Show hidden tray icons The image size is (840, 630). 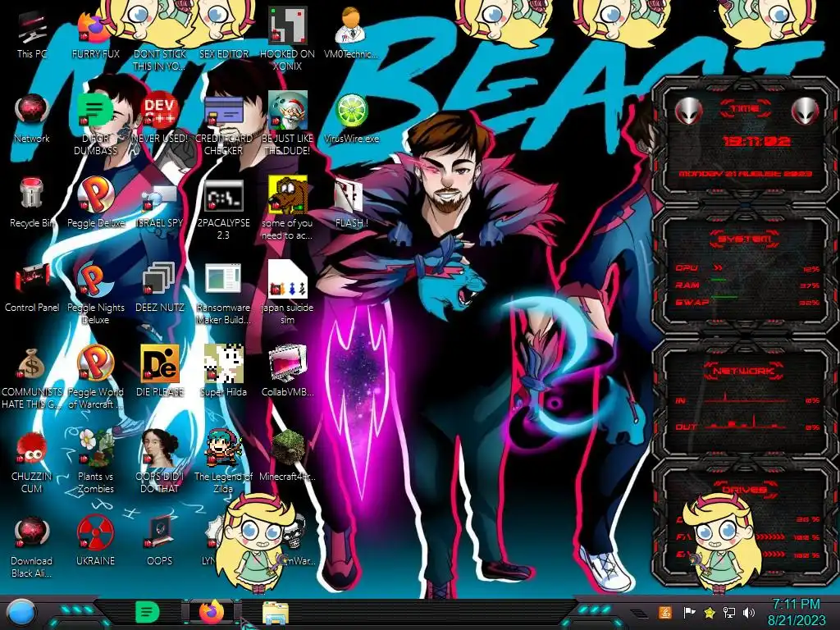[638, 614]
